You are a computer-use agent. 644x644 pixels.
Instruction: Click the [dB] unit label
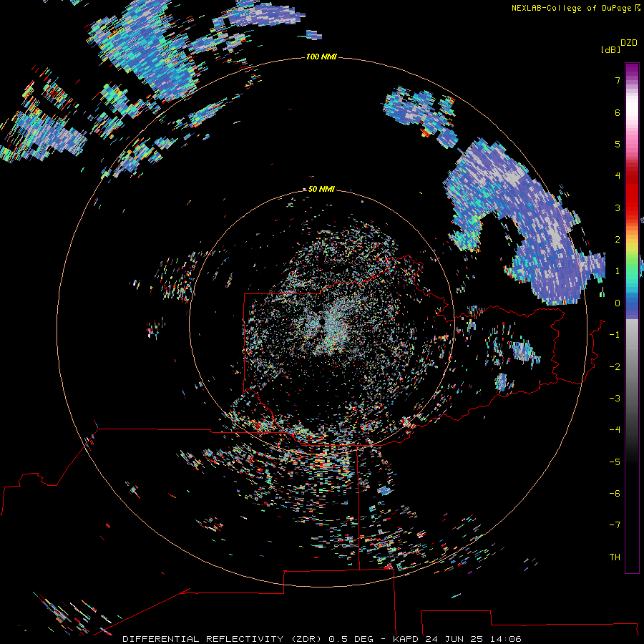click(x=611, y=49)
